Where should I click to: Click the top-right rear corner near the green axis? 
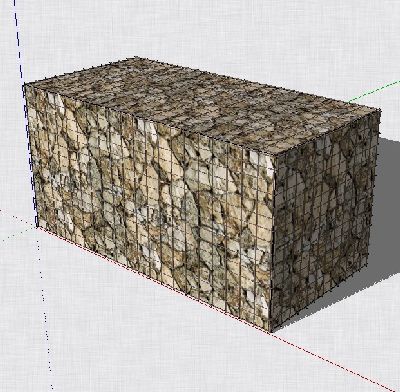(x=380, y=110)
